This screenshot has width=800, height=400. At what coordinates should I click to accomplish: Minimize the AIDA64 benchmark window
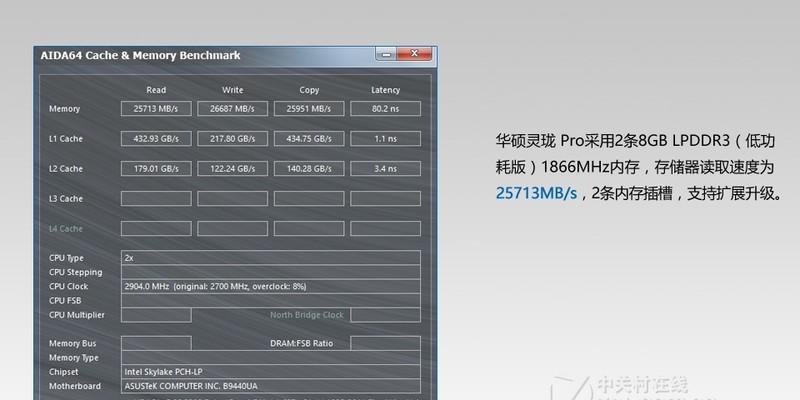(x=386, y=54)
